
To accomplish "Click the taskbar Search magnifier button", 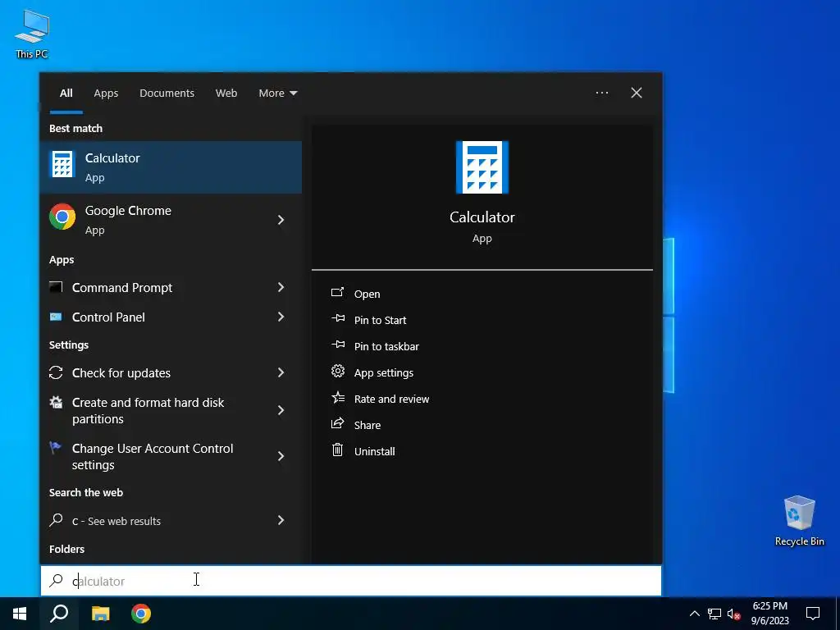I will [59, 614].
